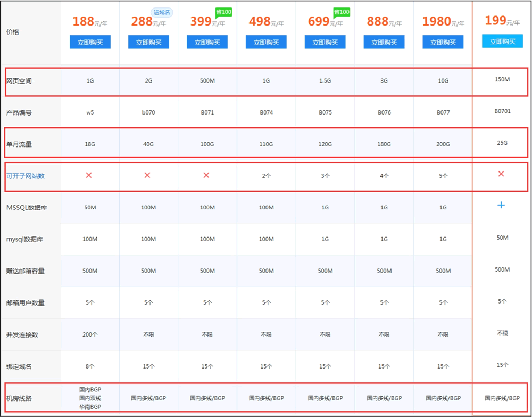Screen dimensions: 532x417
Task: Click the 产品编号 row label
Action: pos(19,113)
